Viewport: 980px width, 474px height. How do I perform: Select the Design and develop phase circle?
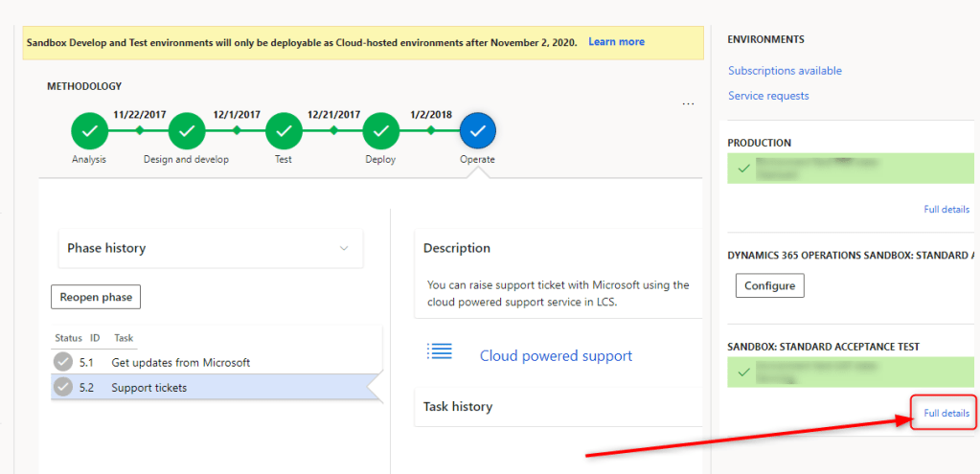pyautogui.click(x=187, y=129)
